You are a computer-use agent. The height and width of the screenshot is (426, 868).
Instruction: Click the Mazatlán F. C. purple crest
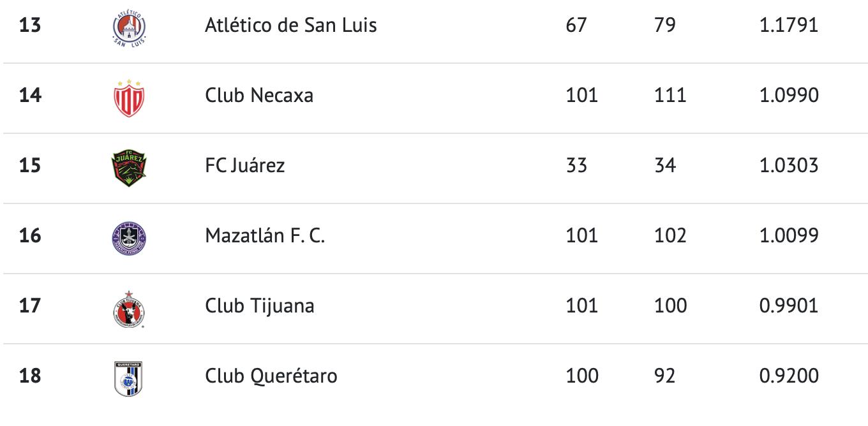click(129, 238)
